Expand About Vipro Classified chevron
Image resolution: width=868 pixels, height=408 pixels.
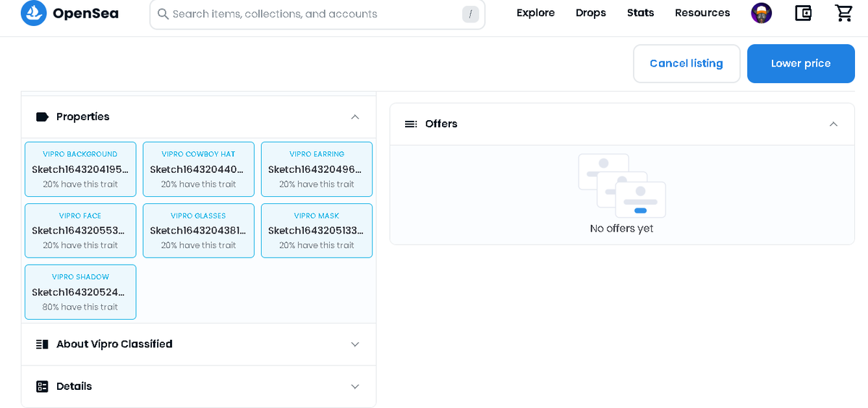(x=354, y=344)
